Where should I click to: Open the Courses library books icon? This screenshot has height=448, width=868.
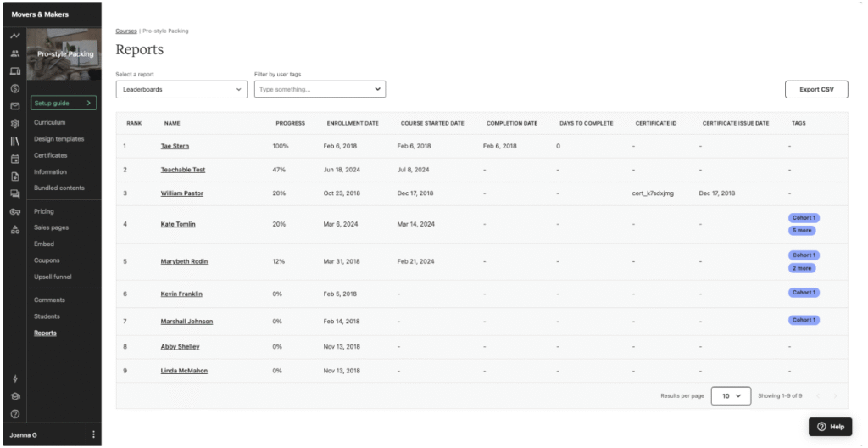point(15,142)
